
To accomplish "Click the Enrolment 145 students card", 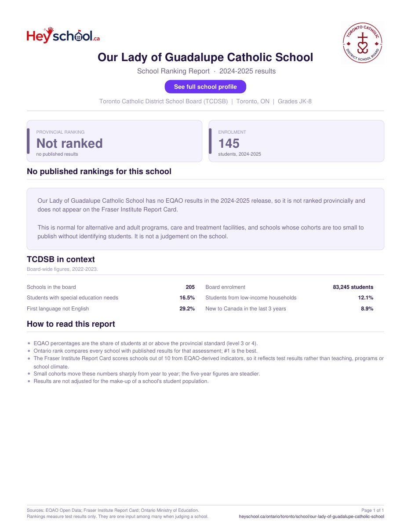I will pyautogui.click(x=296, y=141).
